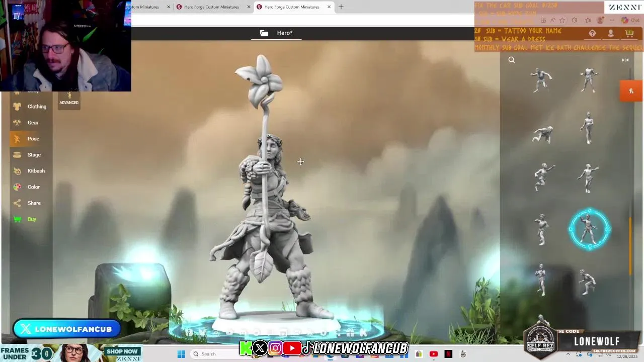Click the pose panel vertical scrollbar
This screenshot has width=644, height=362.
point(630,246)
